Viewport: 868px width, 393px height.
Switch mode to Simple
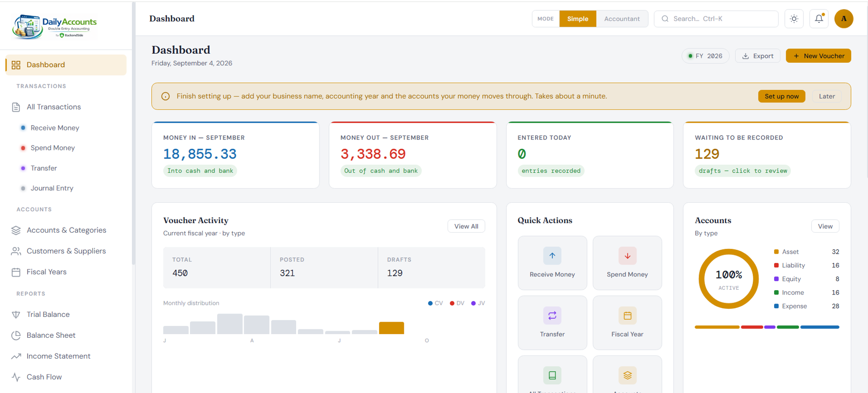pos(578,19)
